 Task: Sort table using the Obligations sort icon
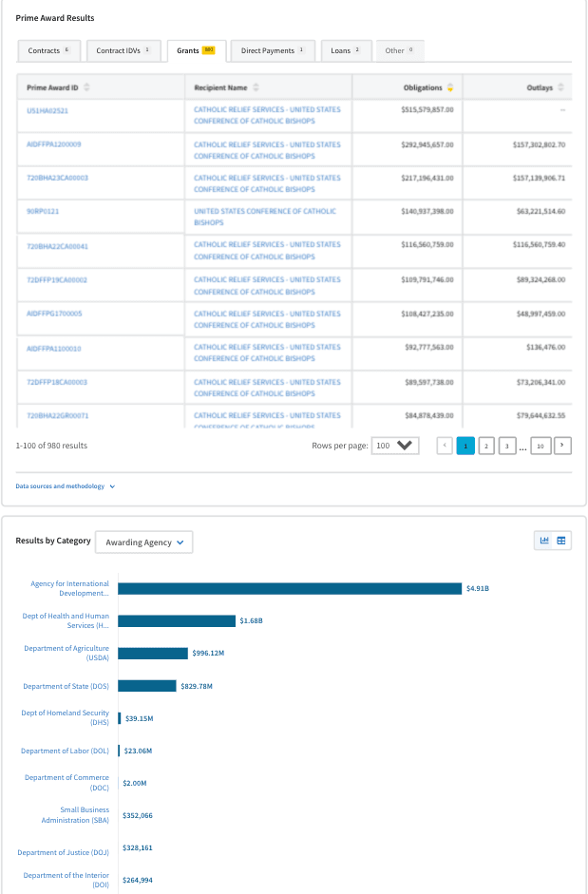click(x=450, y=87)
